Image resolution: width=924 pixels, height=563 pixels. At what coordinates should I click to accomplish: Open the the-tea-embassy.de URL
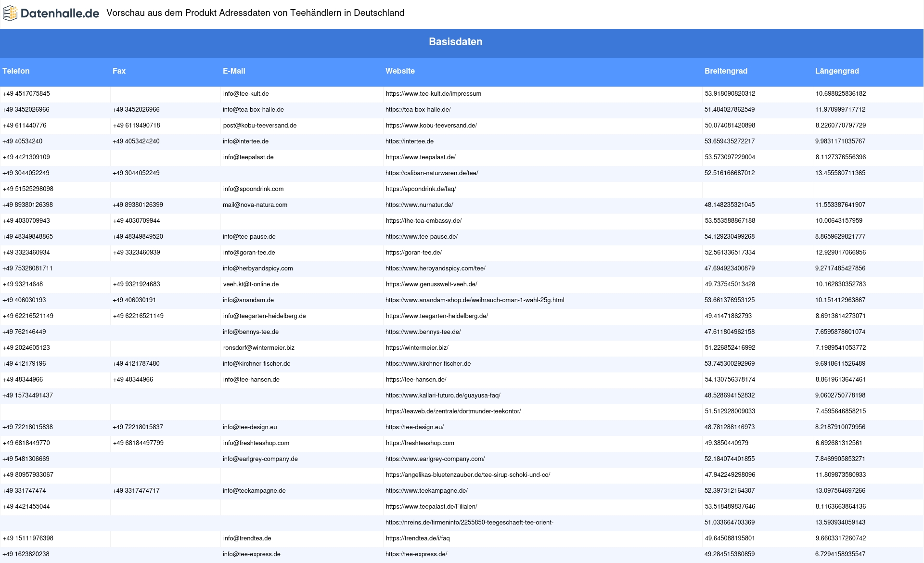coord(423,221)
